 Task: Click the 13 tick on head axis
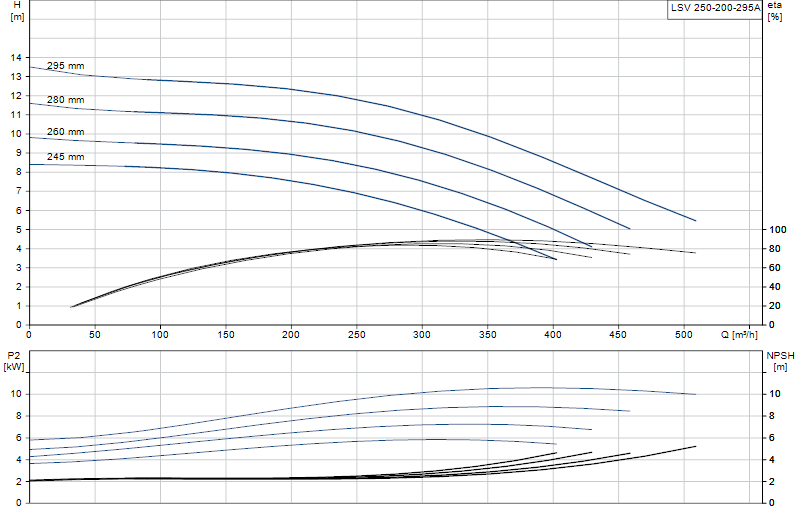click(x=16, y=77)
